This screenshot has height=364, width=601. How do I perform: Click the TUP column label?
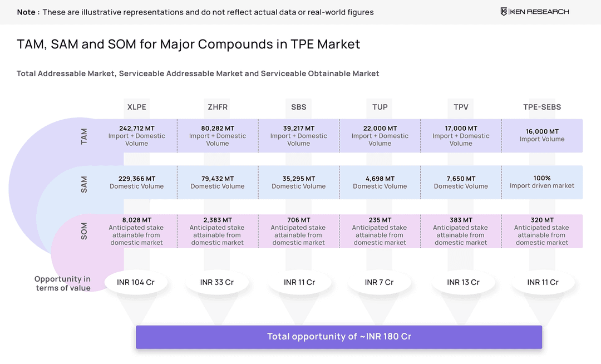(379, 107)
